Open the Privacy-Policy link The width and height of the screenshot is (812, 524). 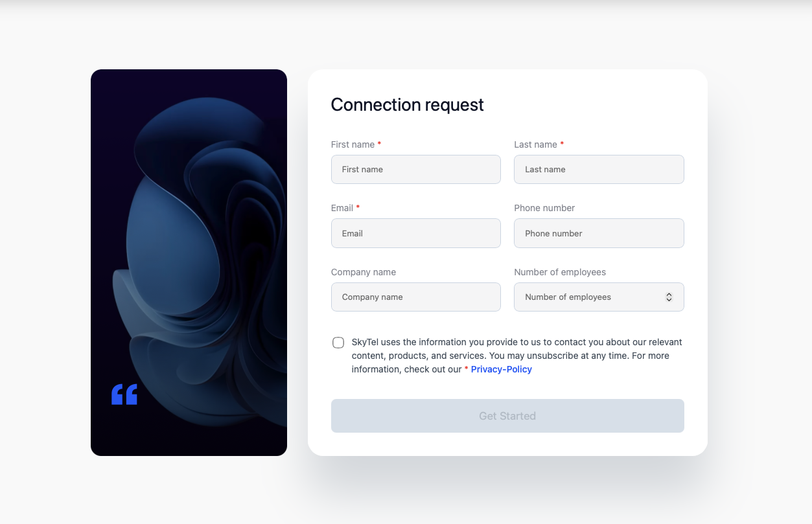(500, 369)
